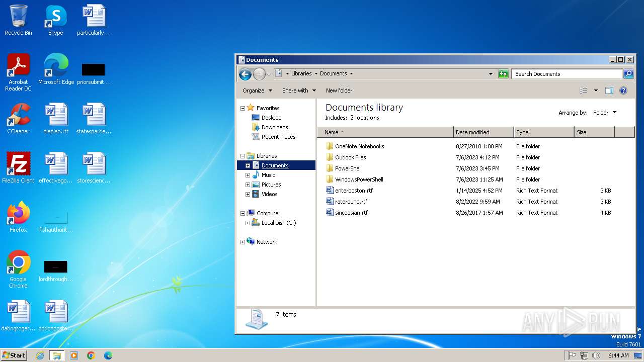Open the view options dropdown arrow
644x362 pixels.
(596, 90)
